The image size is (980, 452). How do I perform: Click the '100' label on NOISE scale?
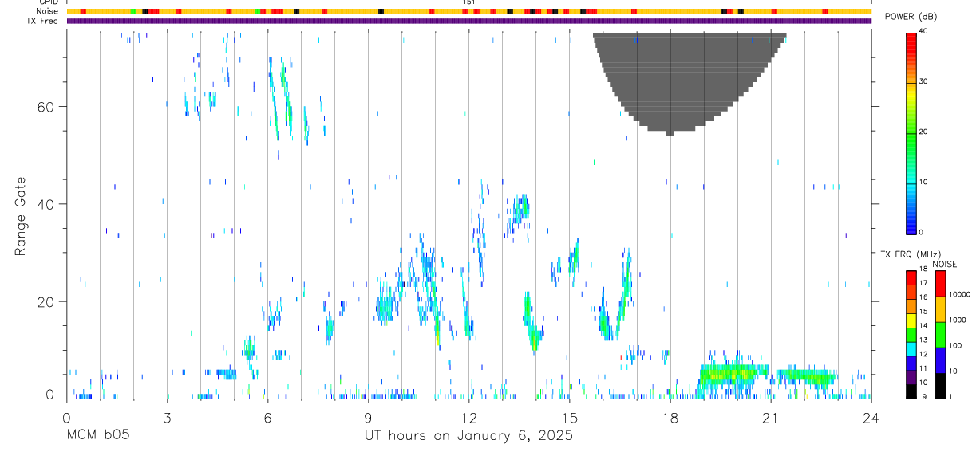pyautogui.click(x=954, y=346)
